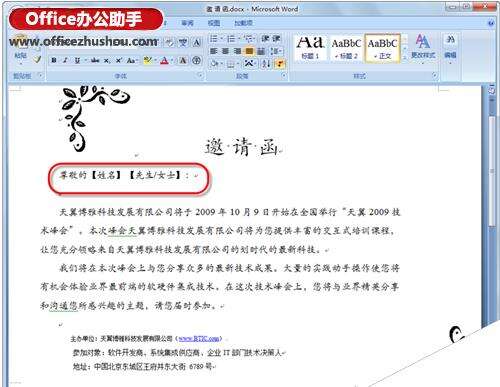Click the text highlight color icon
The height and width of the screenshot is (387, 500).
pos(147,60)
